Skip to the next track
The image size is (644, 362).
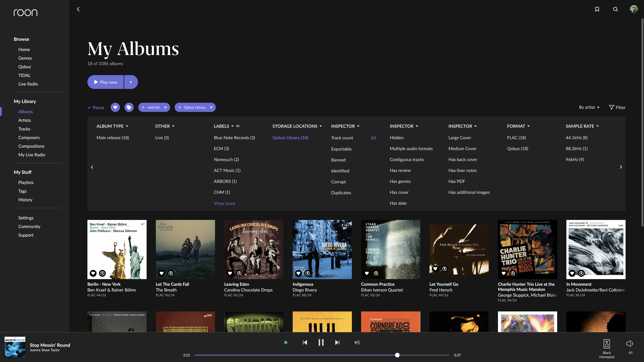(337, 342)
